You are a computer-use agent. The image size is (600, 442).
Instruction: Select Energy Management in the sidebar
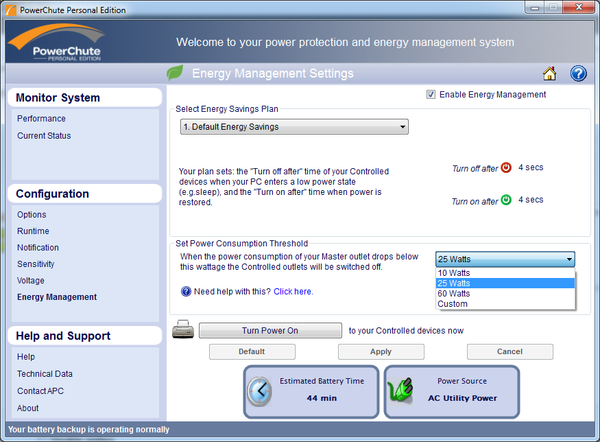click(x=57, y=297)
